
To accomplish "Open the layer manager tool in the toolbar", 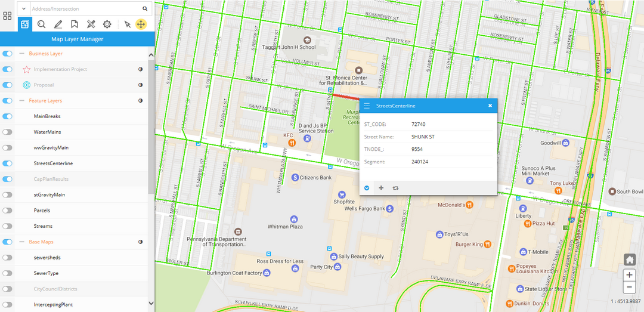I will click(24, 24).
